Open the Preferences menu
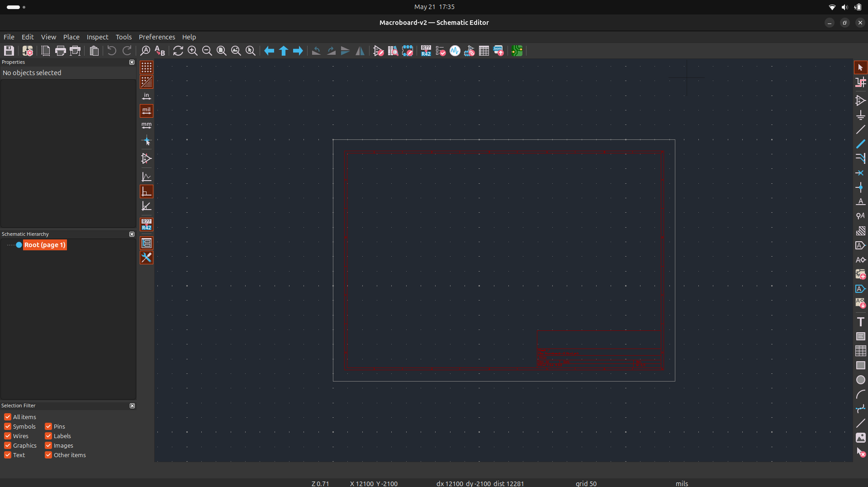The width and height of the screenshot is (868, 487). coord(157,37)
